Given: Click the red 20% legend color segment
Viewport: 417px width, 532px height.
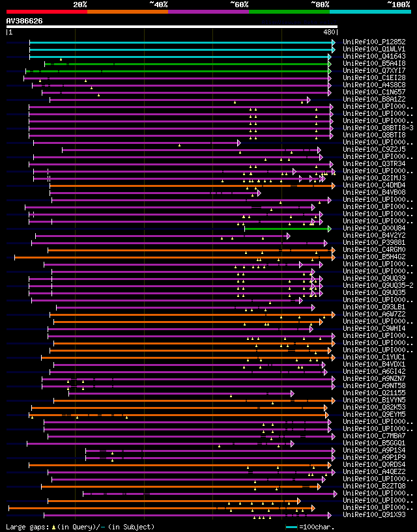Looking at the screenshot, I should pyautogui.click(x=47, y=12).
